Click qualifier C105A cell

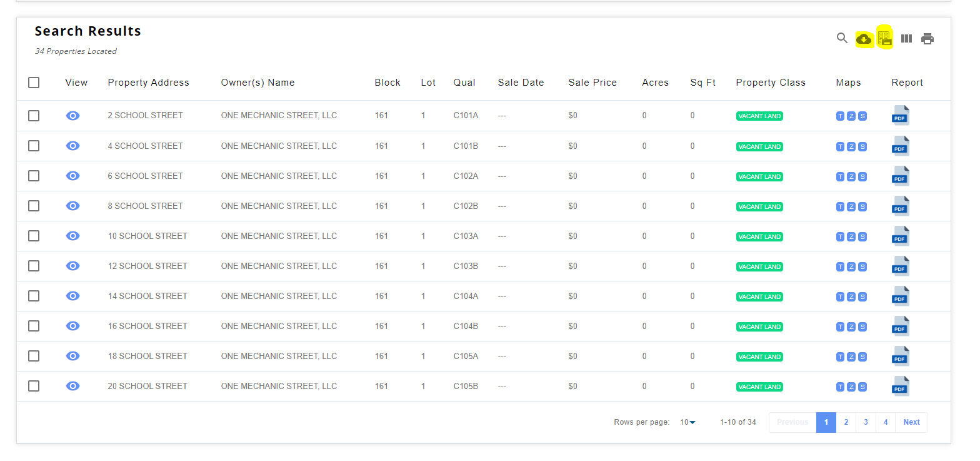pos(466,356)
